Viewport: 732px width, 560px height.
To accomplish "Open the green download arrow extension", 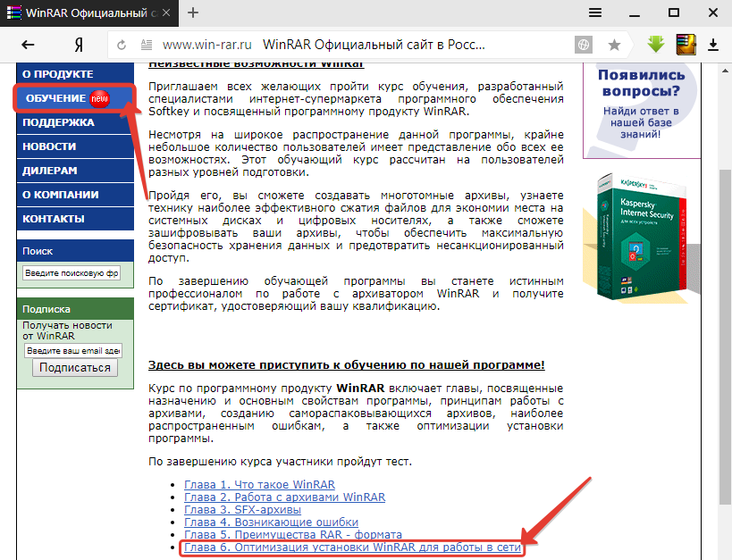I will coord(656,45).
